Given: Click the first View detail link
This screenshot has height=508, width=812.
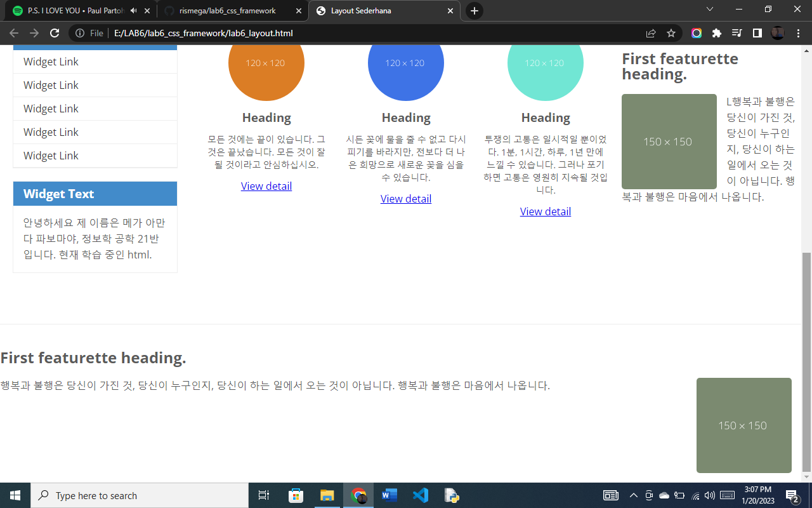Looking at the screenshot, I should coord(266,185).
